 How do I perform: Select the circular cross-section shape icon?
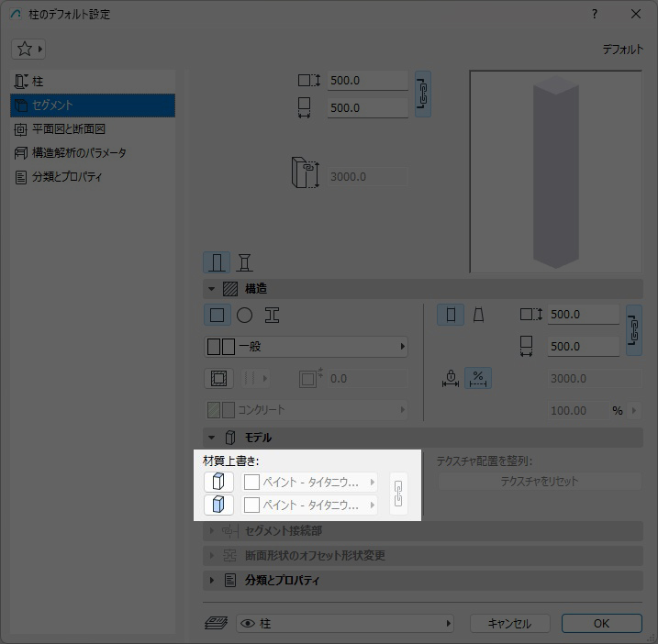pos(244,316)
